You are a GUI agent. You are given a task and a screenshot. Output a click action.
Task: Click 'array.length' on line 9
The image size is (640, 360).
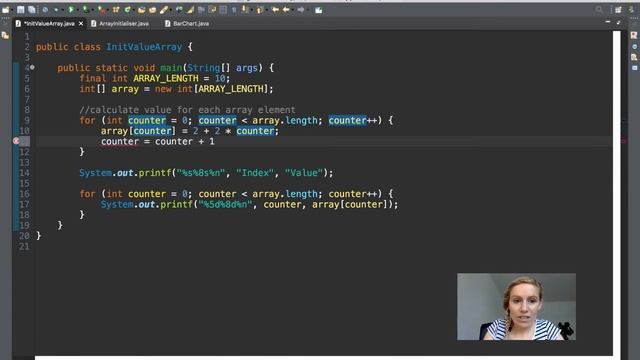coord(284,120)
